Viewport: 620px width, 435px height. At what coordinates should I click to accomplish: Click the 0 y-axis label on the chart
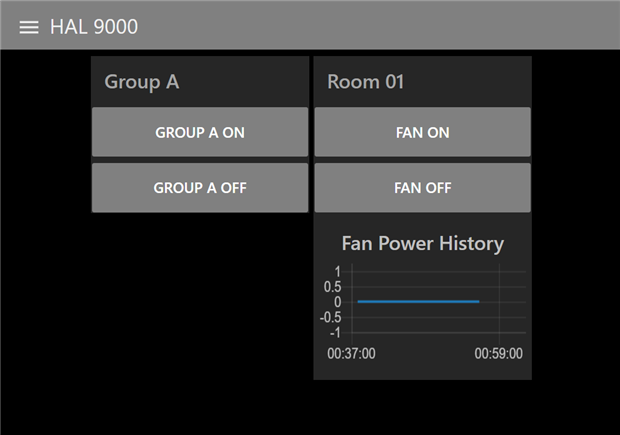(338, 302)
